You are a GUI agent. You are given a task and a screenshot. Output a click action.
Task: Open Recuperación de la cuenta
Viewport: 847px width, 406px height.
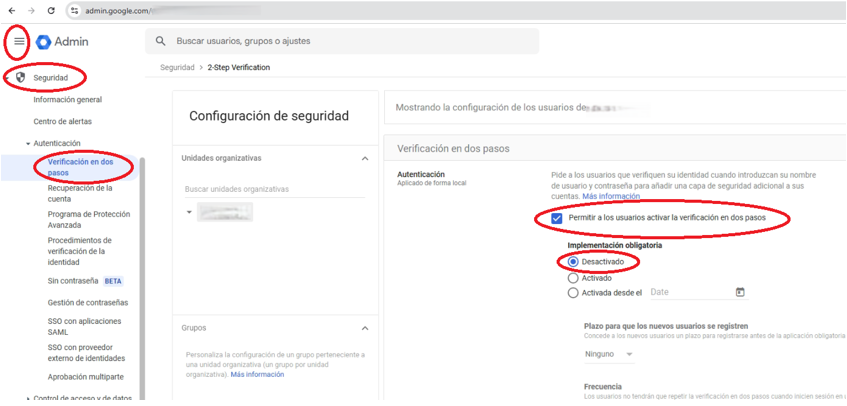[x=80, y=193]
